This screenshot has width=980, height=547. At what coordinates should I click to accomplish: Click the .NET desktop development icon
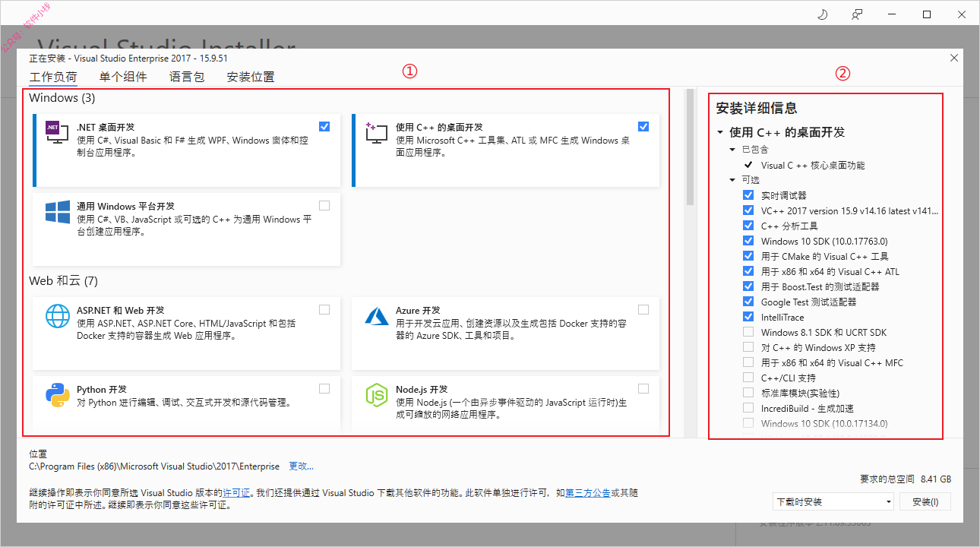pyautogui.click(x=58, y=134)
